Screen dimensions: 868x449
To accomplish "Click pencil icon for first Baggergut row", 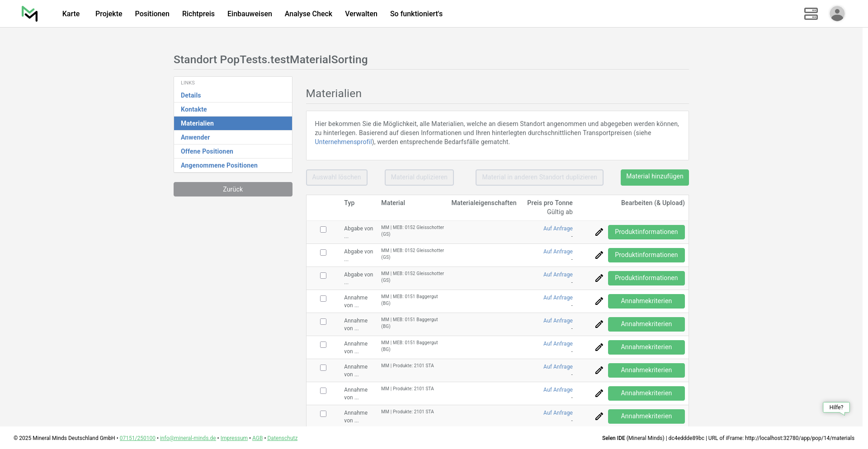I will point(599,301).
